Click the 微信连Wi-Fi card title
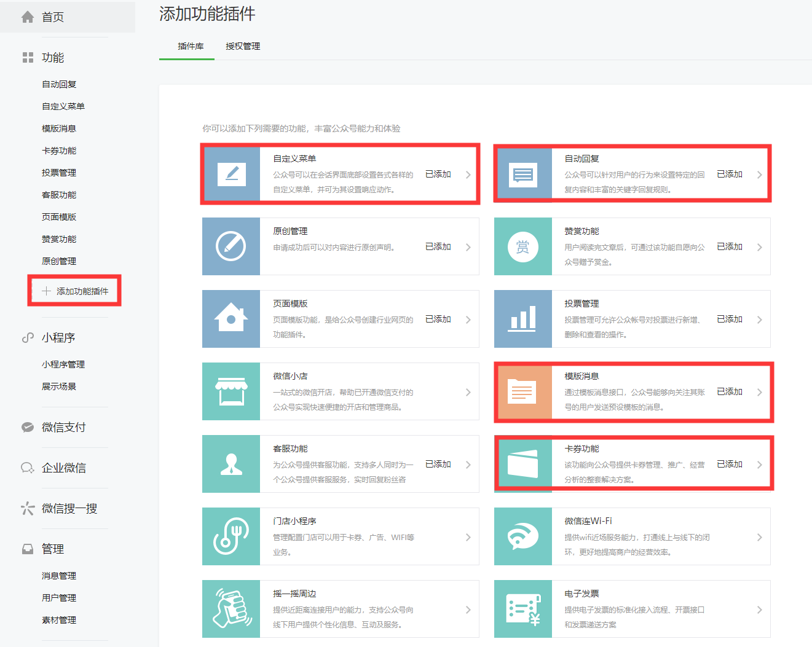Image resolution: width=812 pixels, height=647 pixels. tap(588, 521)
